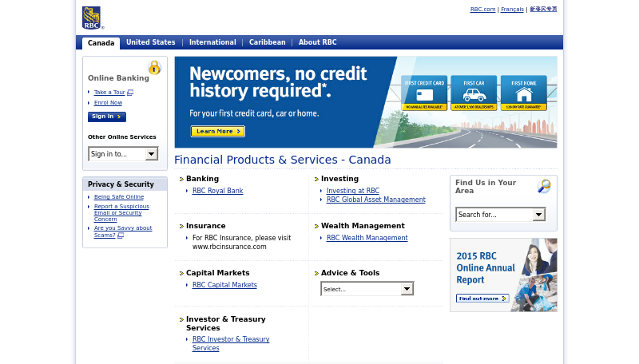
Task: Click the Find out more button
Action: point(482,299)
